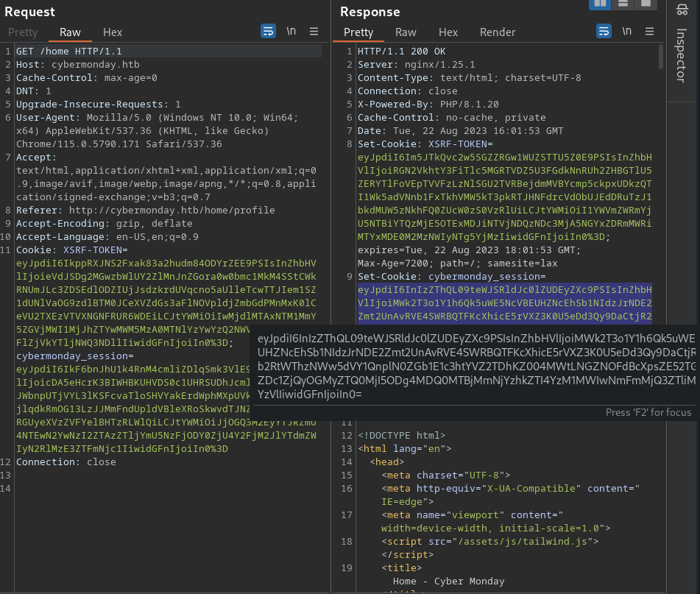Switch Request view to Pretty tab

[x=23, y=32]
